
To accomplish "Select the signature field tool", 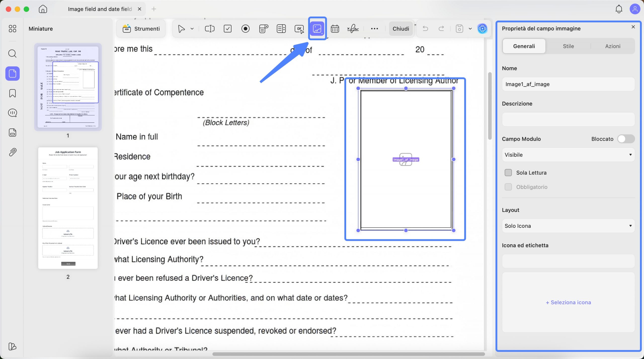I will point(353,29).
